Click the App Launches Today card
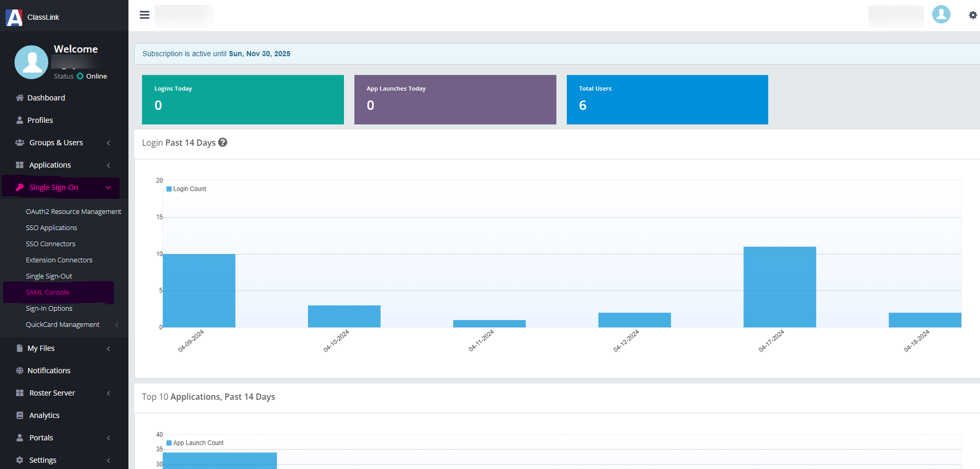Viewport: 980px width, 469px height. (x=455, y=100)
